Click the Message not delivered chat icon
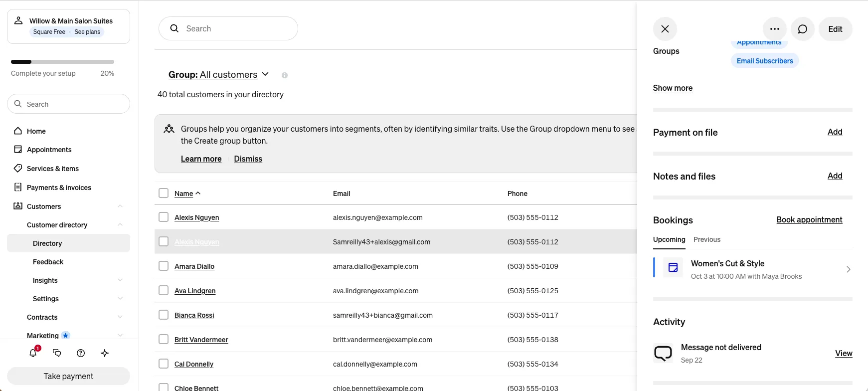The image size is (868, 391). (x=663, y=353)
